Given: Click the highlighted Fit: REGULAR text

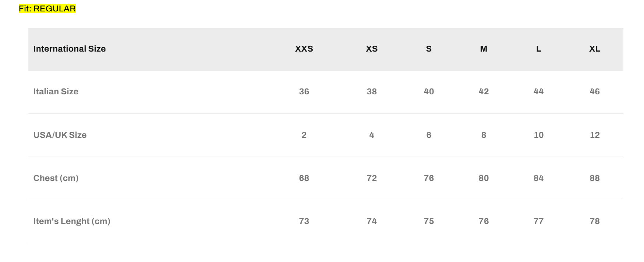Looking at the screenshot, I should click(47, 8).
